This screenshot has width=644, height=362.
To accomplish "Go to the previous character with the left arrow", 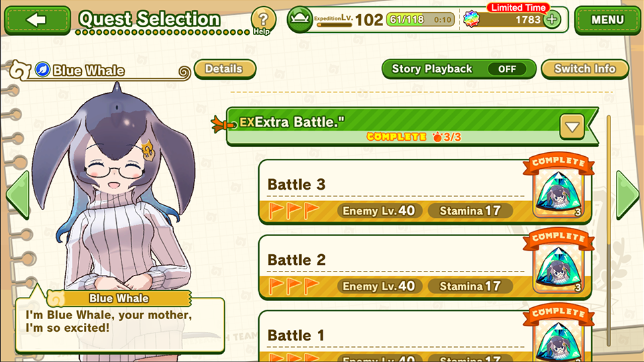I will tap(17, 195).
